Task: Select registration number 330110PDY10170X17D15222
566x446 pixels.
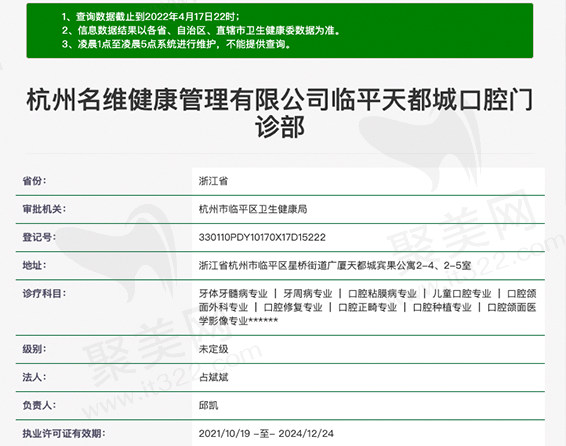Action: click(x=262, y=237)
